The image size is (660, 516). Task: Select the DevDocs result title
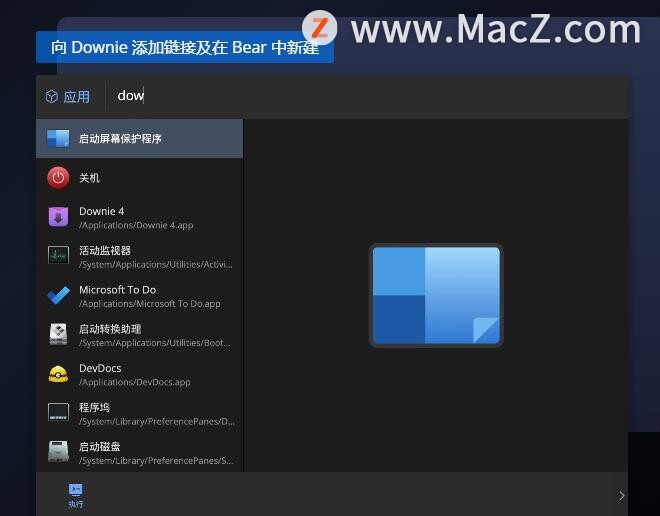coord(100,368)
